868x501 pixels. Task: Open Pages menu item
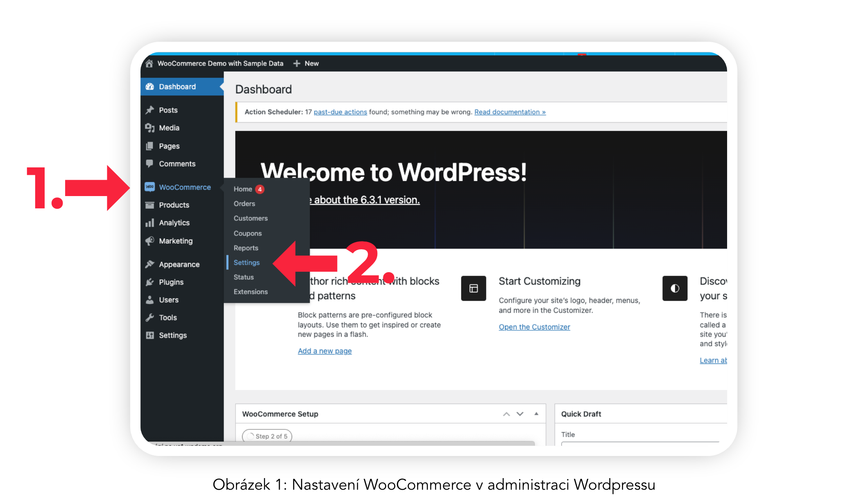169,146
